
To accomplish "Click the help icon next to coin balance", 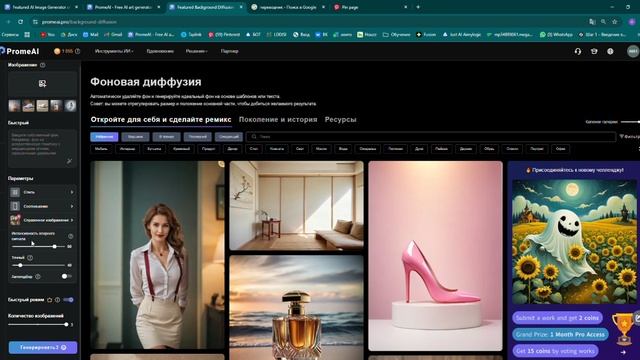I will [78, 51].
